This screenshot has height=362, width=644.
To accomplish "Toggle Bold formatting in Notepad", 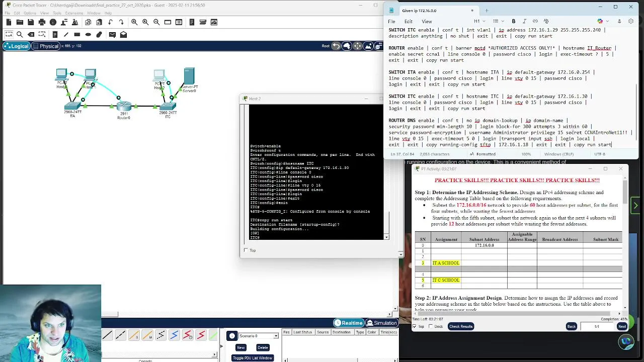I will (x=514, y=21).
